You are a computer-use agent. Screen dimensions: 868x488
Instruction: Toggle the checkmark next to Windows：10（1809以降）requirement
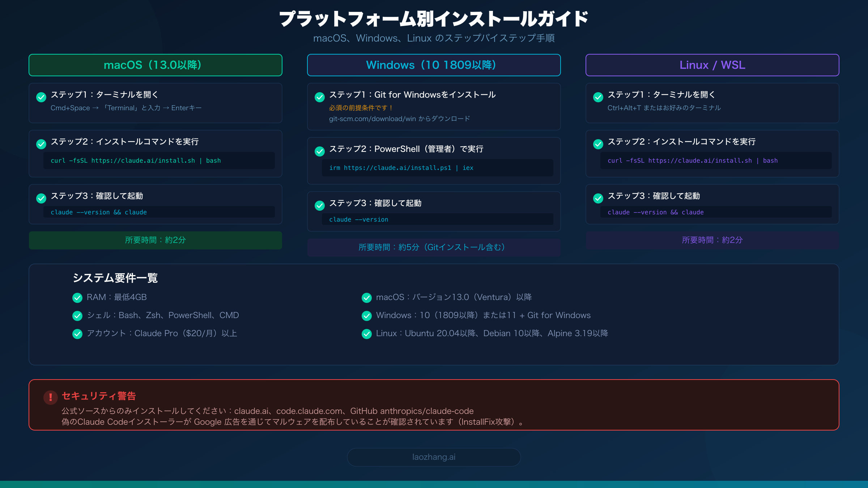[366, 316]
